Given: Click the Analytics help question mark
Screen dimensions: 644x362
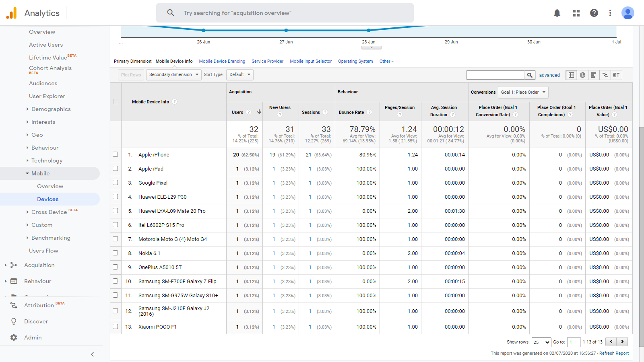Looking at the screenshot, I should [x=594, y=13].
